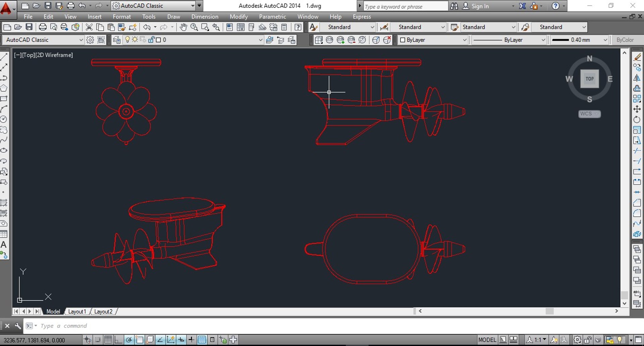The image size is (644, 346).
Task: Select the Mirror tool
Action: (x=637, y=78)
